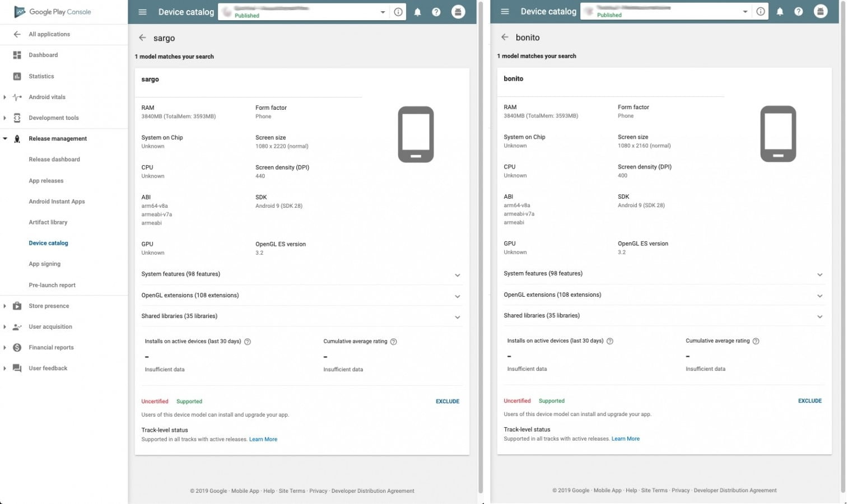The width and height of the screenshot is (848, 504).
Task: Click back arrow next to bonito
Action: click(505, 38)
